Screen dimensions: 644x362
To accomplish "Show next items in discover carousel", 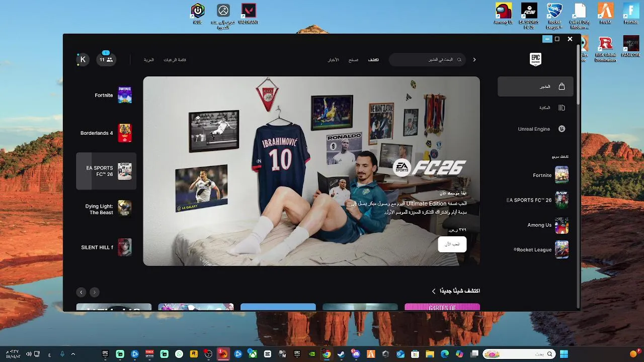I will (81, 292).
